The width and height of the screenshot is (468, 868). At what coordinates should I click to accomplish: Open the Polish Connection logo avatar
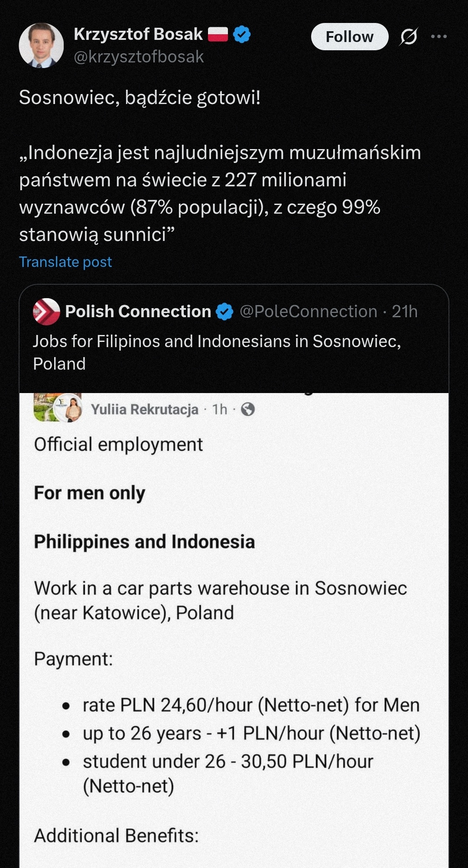click(46, 312)
